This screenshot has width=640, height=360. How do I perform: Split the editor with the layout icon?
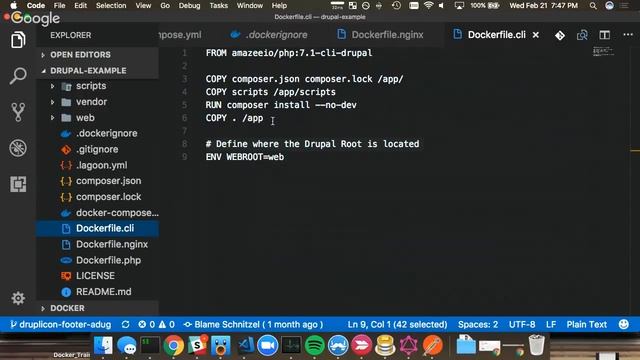pyautogui.click(x=604, y=35)
